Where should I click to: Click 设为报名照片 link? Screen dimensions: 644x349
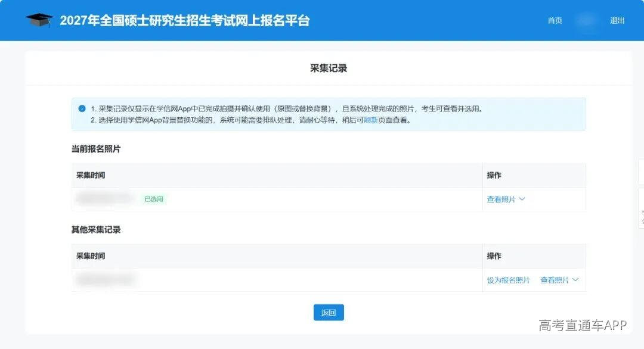[x=509, y=280]
